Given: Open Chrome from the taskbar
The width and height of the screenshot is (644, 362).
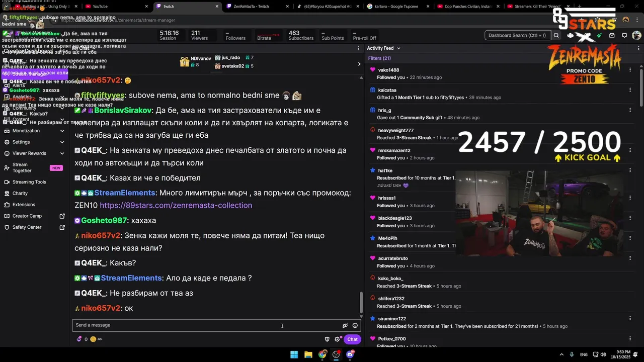Looking at the screenshot, I should [323, 354].
